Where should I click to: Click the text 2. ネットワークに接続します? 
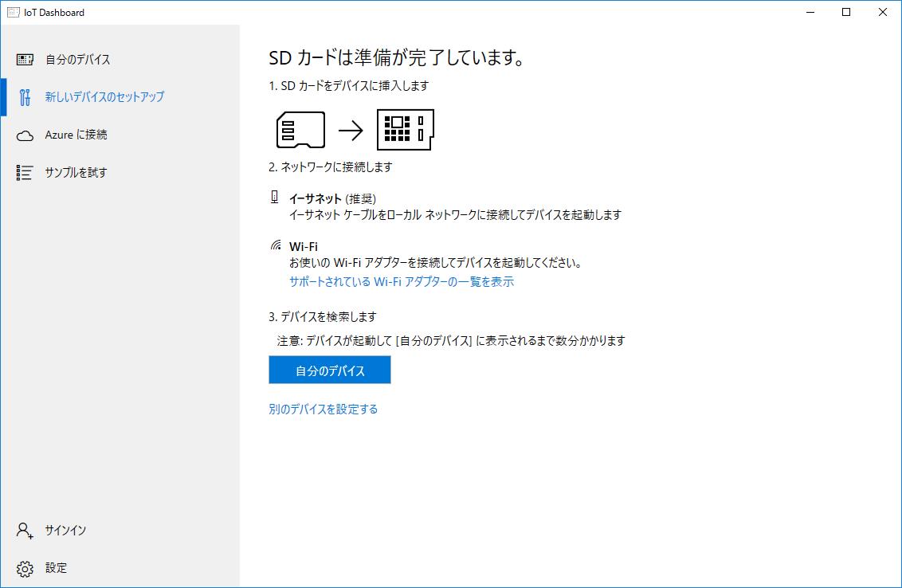[x=330, y=167]
